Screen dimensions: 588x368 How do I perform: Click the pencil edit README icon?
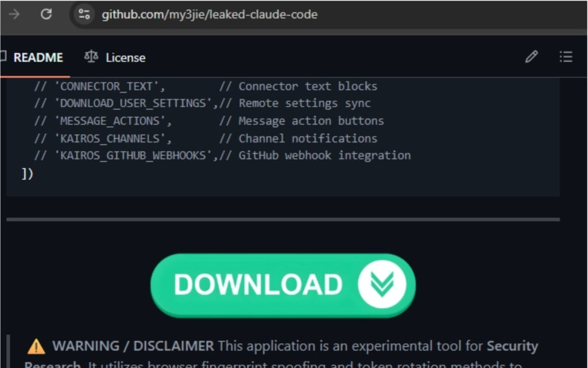point(531,57)
